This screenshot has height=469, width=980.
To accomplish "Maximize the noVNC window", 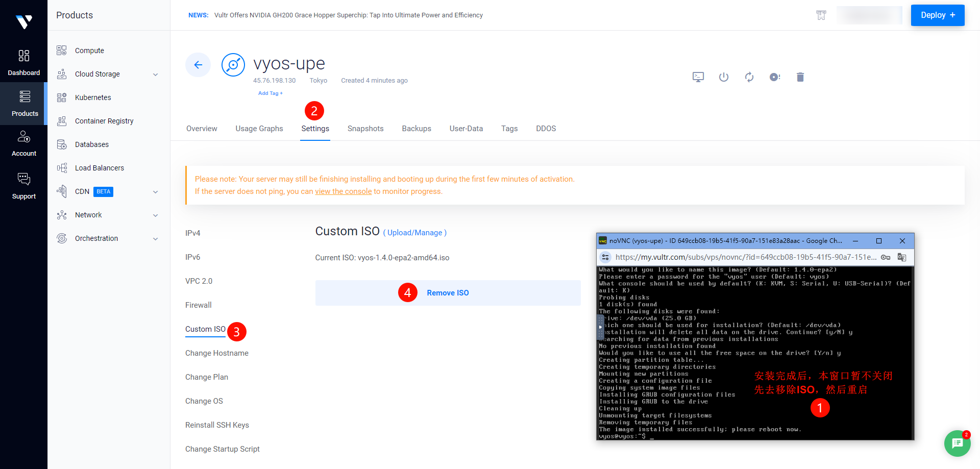I will point(879,241).
